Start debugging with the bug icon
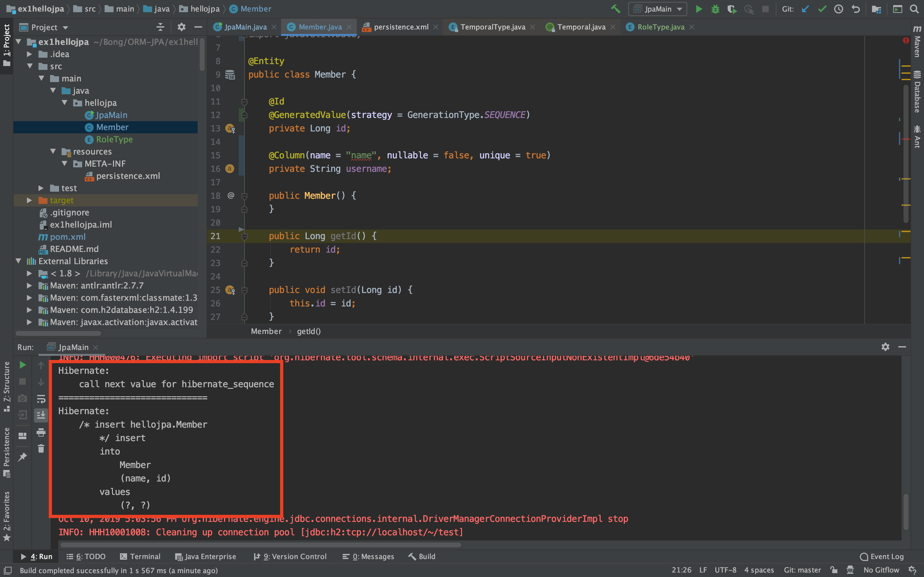Screen dimensions: 924x577 click(x=715, y=9)
